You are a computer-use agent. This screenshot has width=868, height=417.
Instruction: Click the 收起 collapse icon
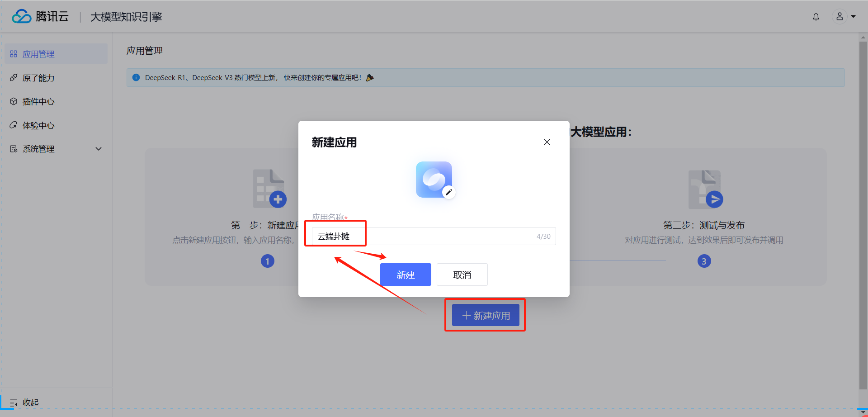pos(14,403)
